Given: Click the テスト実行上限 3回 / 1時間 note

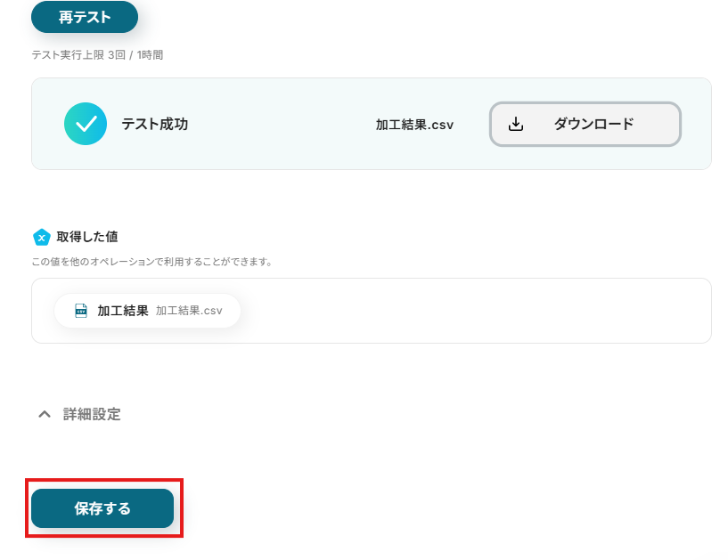Looking at the screenshot, I should tap(97, 54).
